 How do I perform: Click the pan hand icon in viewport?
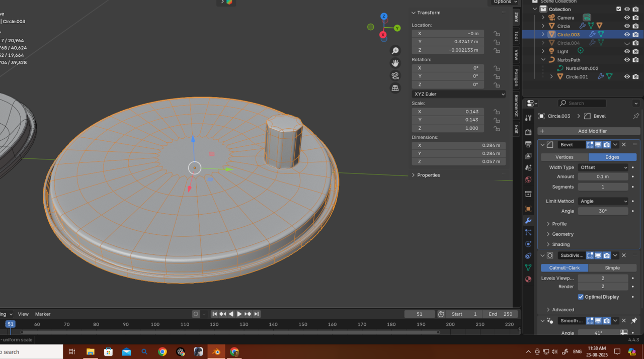click(x=395, y=63)
